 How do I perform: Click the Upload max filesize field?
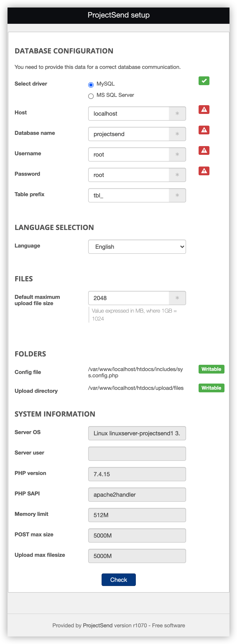tap(137, 556)
